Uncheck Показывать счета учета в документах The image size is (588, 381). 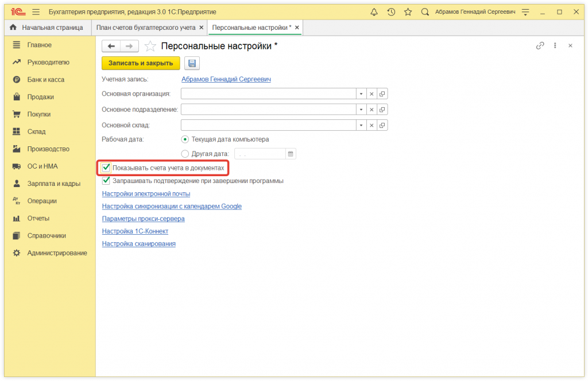coord(106,168)
